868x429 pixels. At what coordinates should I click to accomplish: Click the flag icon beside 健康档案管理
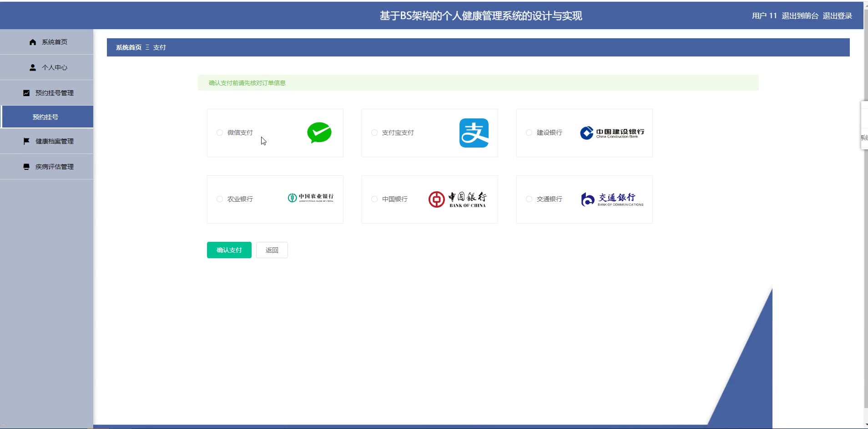[x=26, y=141]
